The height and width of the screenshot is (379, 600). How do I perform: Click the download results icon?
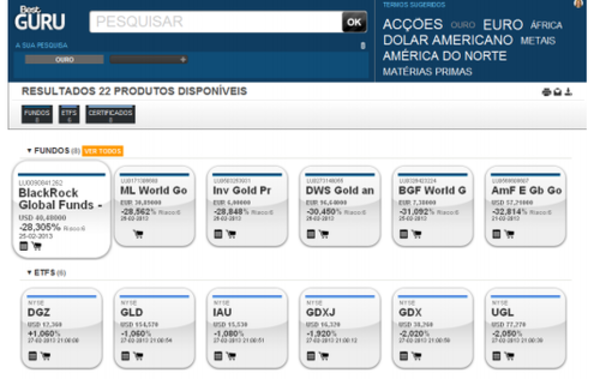[x=569, y=92]
